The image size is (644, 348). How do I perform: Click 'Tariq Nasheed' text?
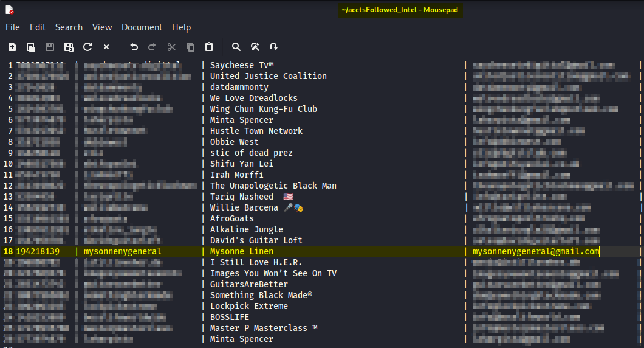tap(242, 197)
